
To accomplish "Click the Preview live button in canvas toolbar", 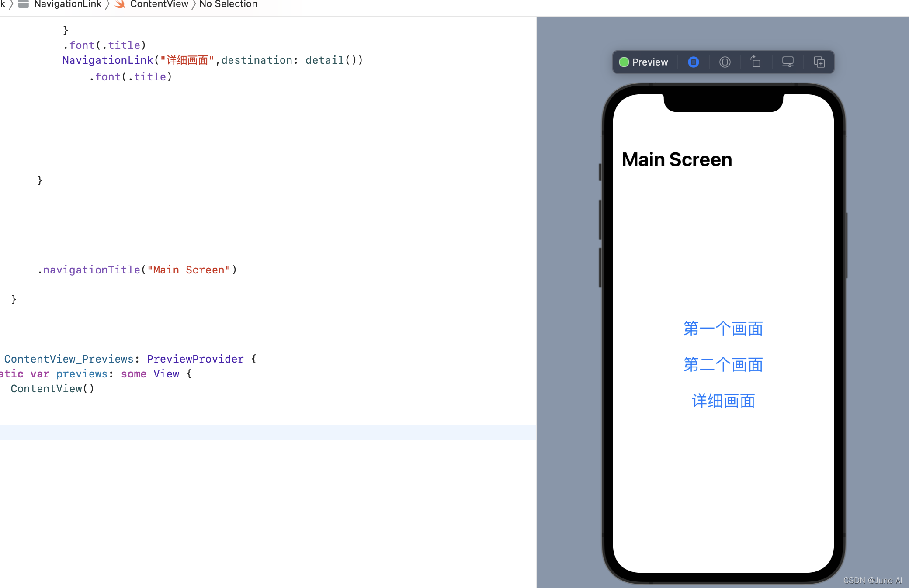I will 644,62.
